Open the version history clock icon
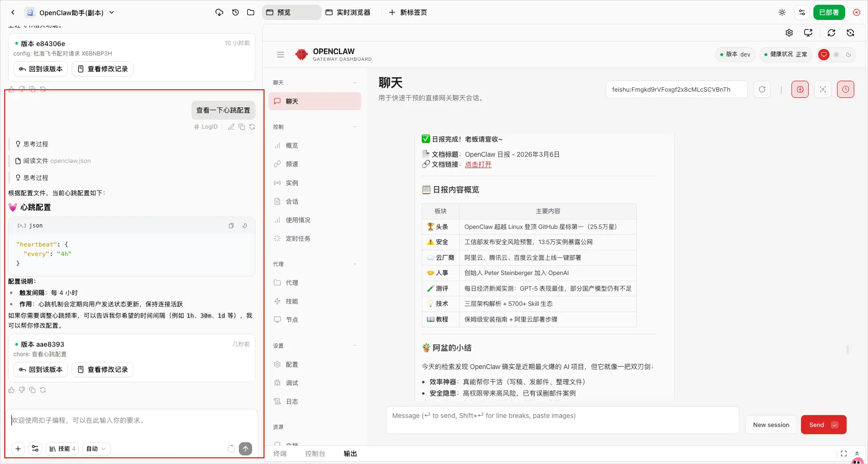 pos(236,12)
